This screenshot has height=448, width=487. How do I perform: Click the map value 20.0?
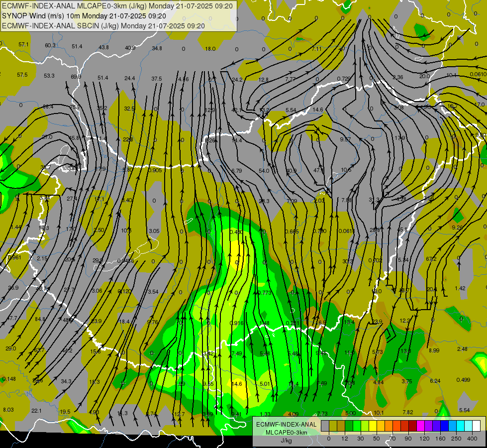pos(425,77)
